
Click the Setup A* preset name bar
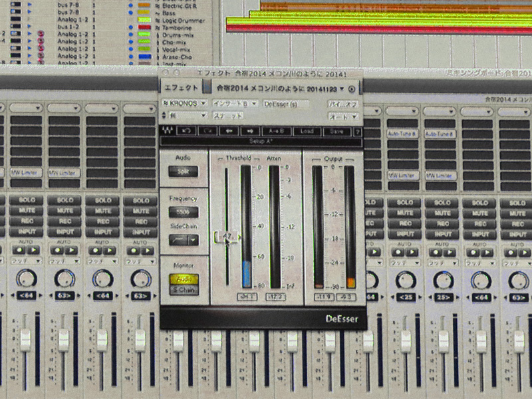[x=261, y=142]
